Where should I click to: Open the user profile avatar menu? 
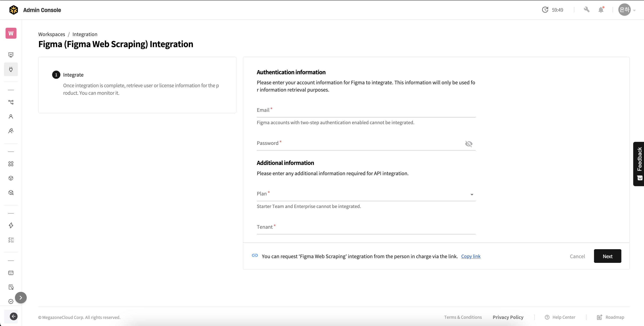click(x=625, y=10)
